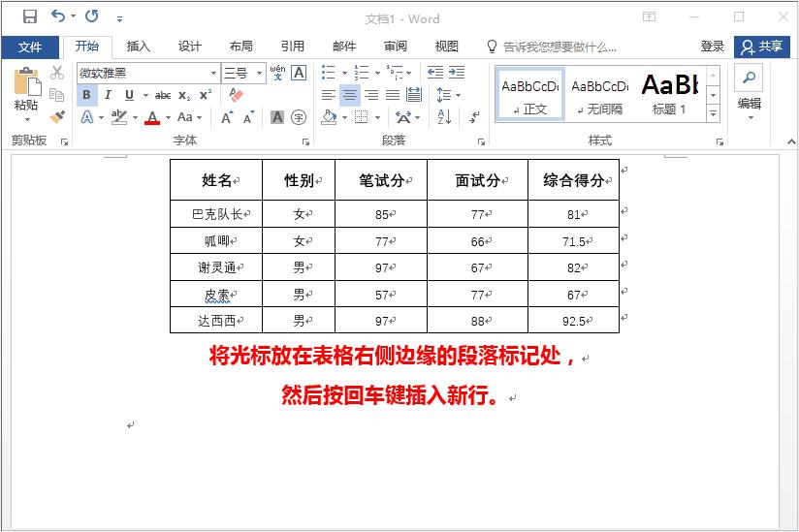Open the Customize Quick Access Toolbar arrow
The image size is (799, 532).
coord(119,18)
